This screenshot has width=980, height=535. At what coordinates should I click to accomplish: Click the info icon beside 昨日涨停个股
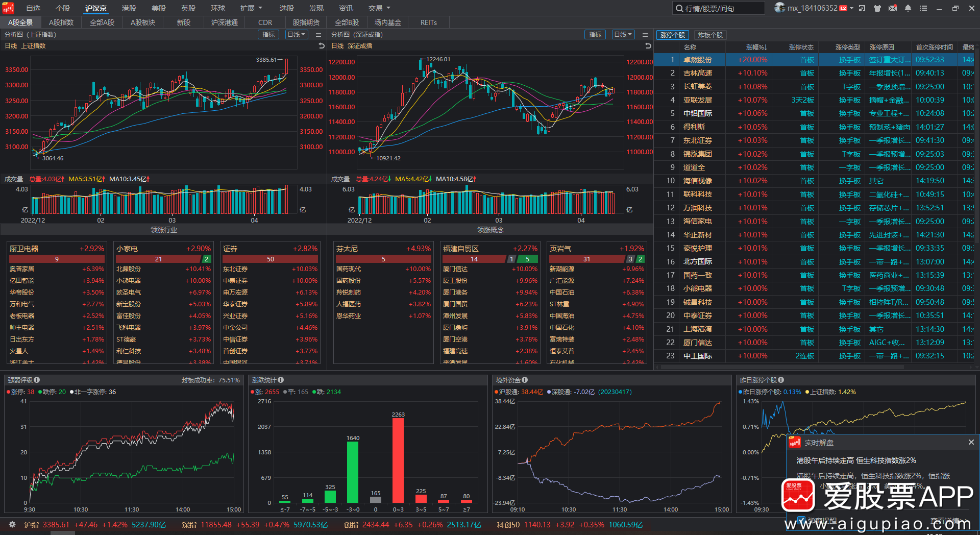click(781, 380)
